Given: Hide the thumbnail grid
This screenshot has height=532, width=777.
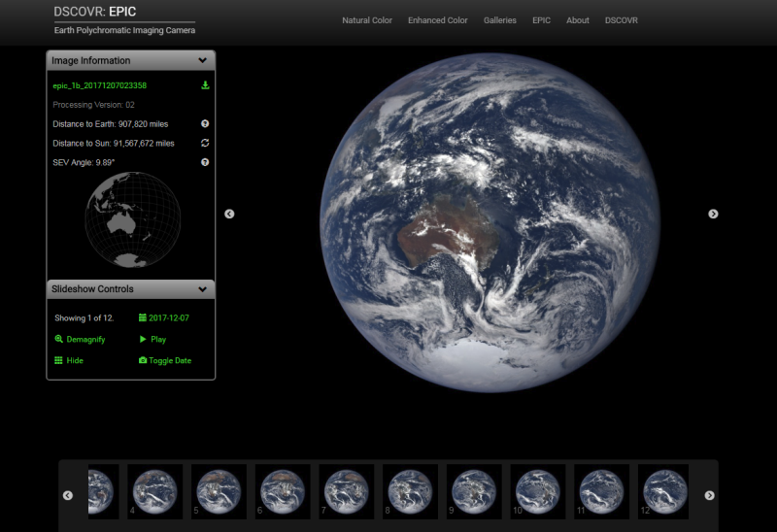Looking at the screenshot, I should point(69,360).
